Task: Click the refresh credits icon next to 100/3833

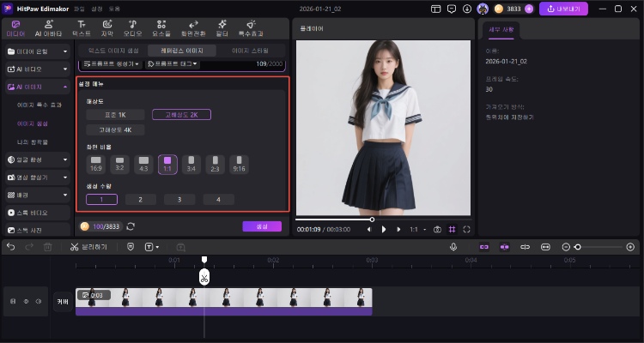Action: pyautogui.click(x=131, y=226)
